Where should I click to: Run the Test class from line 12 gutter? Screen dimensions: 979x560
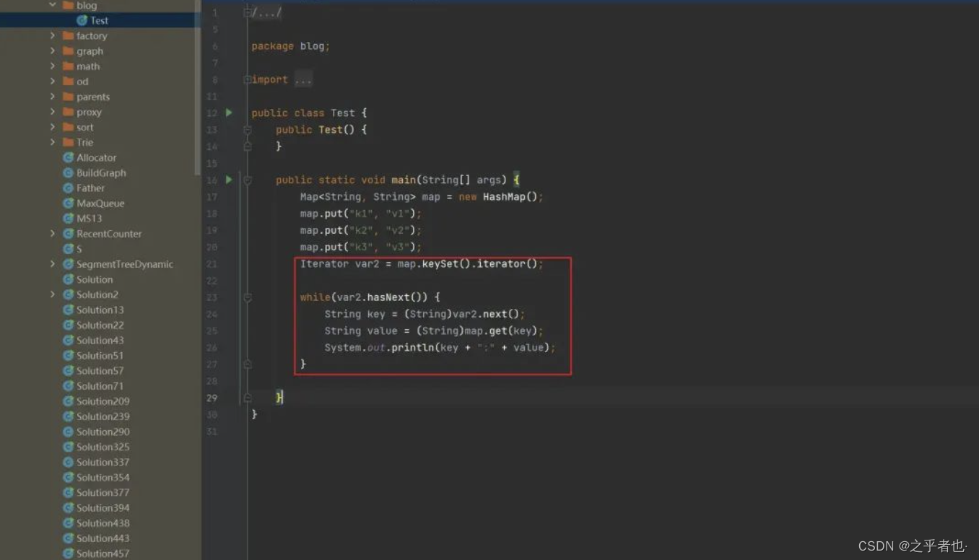point(229,113)
